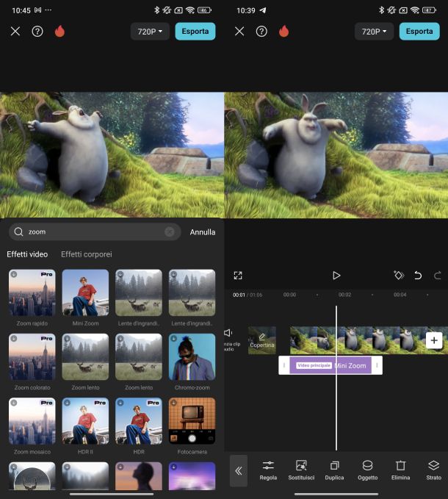
Task: Apply the Mini Zoom effect thumbnail
Action: click(x=85, y=292)
